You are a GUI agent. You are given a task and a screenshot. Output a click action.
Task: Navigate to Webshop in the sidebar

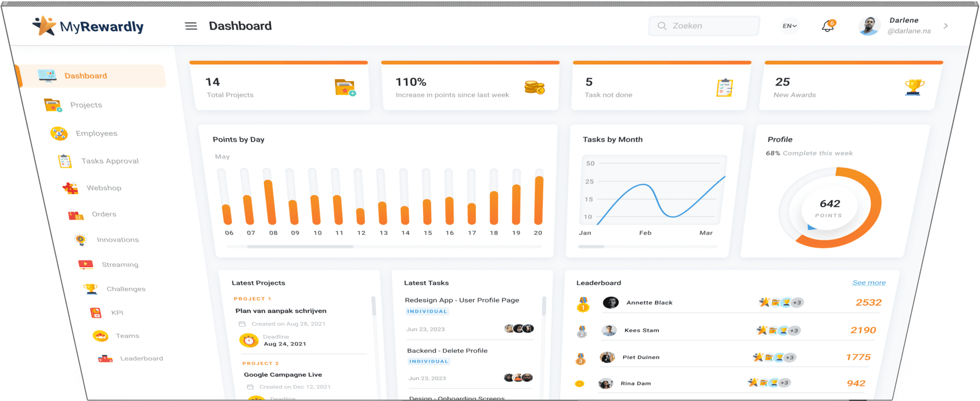[104, 188]
